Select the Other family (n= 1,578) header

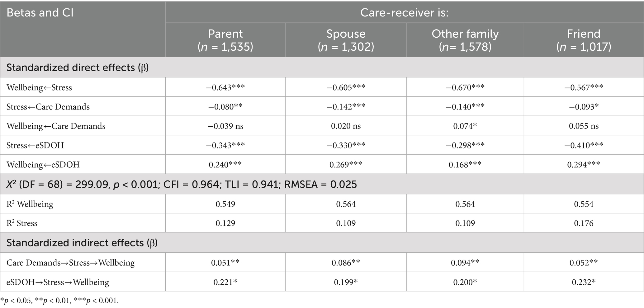(x=465, y=40)
